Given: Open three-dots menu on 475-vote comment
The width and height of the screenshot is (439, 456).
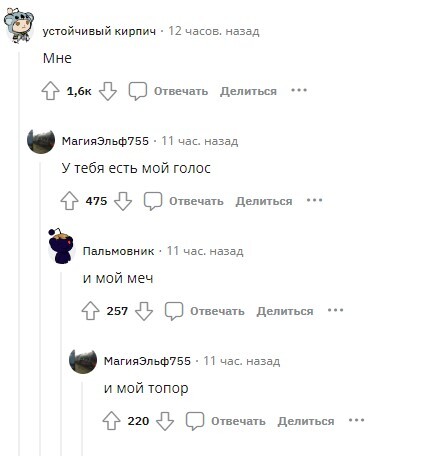Looking at the screenshot, I should click(x=314, y=200).
